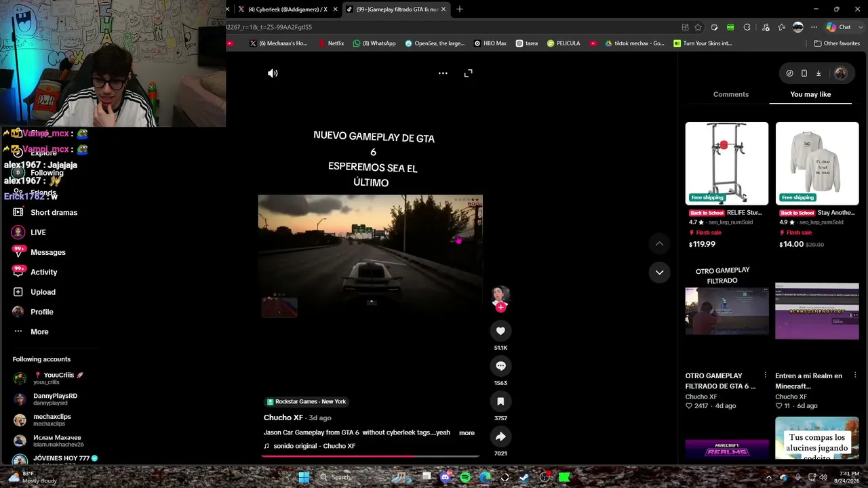Select the You may like tab
Screen dimensions: 868x488
(x=810, y=94)
